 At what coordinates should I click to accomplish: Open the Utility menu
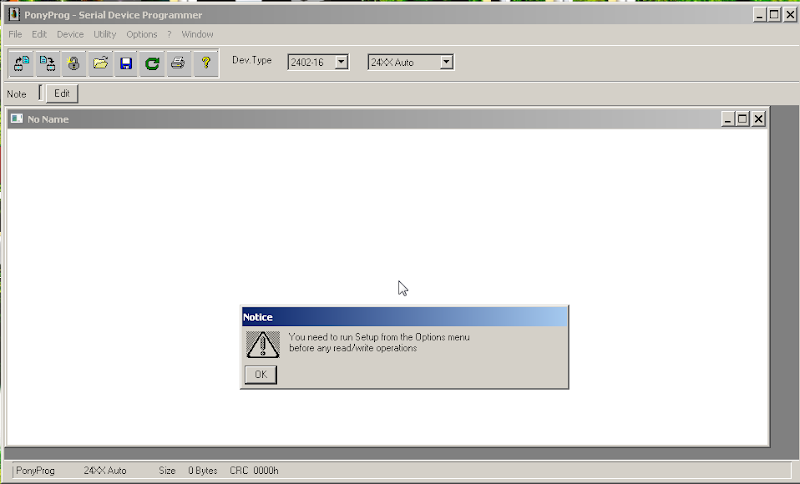(105, 34)
